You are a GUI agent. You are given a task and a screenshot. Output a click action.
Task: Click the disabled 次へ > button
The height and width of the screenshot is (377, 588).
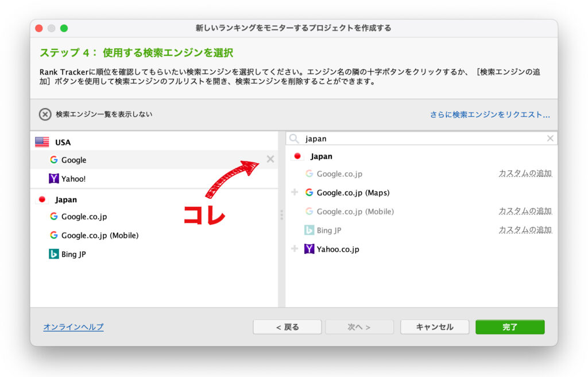point(359,326)
